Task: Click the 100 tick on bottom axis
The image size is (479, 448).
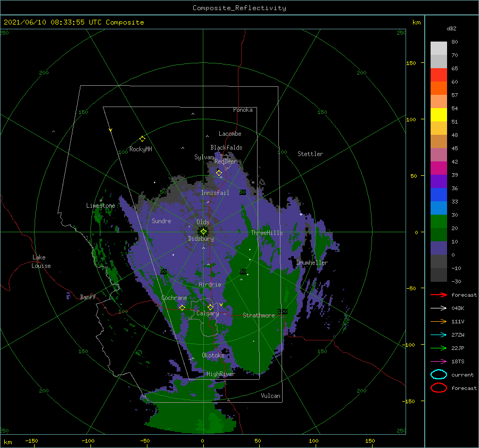Action: 313,441
